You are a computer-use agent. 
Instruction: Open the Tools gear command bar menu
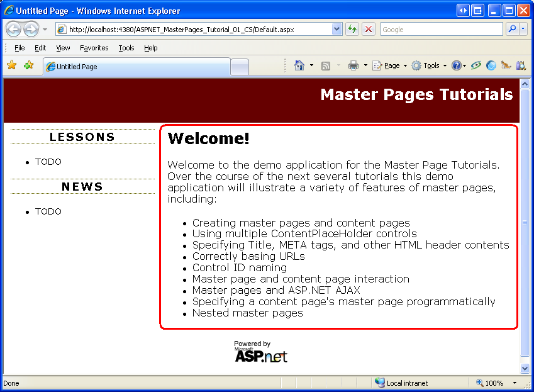click(429, 65)
